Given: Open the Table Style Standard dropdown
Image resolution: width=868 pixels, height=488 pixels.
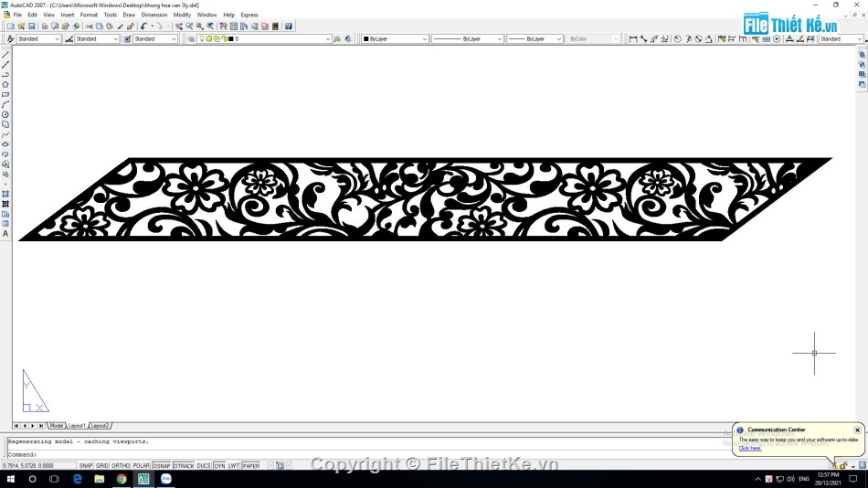Looking at the screenshot, I should [x=155, y=38].
